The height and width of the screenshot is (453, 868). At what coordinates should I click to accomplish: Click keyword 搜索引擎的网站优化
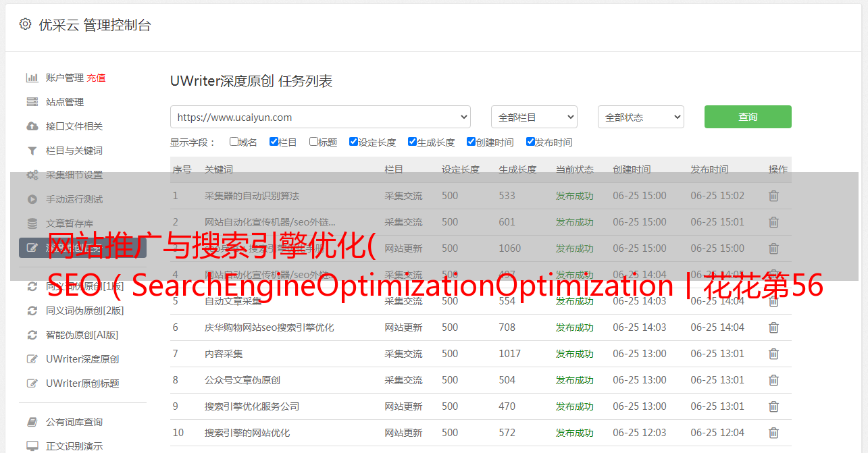[247, 433]
